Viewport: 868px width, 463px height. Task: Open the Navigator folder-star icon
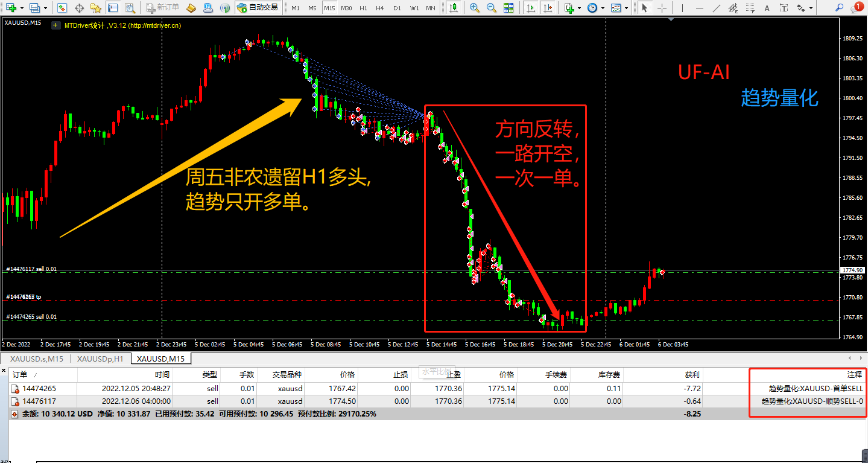95,8
